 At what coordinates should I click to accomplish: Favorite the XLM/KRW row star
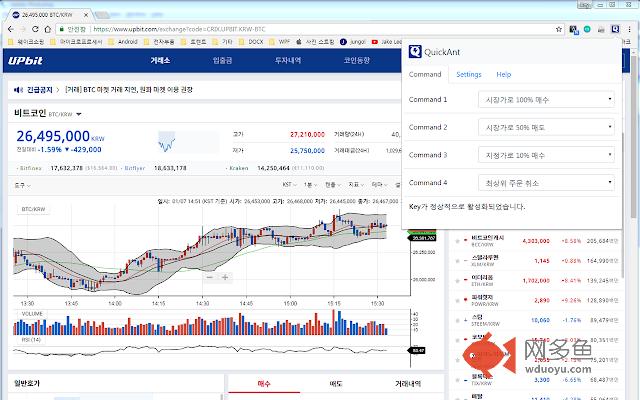coord(457,261)
